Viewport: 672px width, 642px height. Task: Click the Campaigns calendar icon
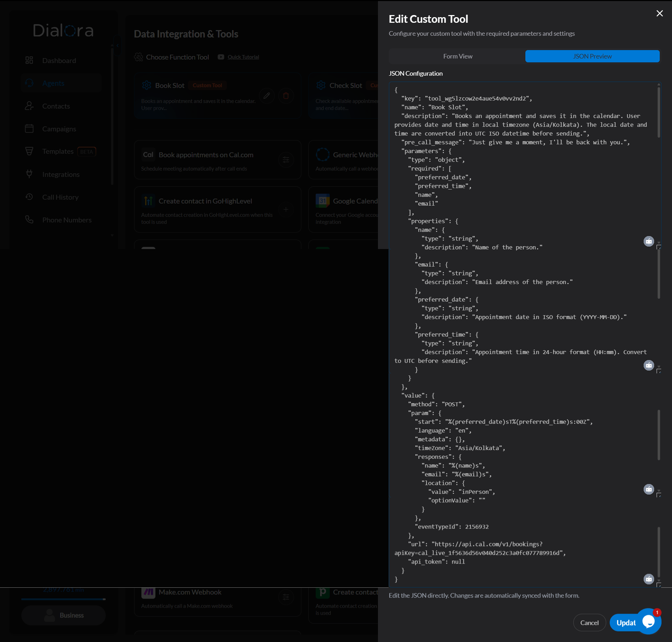click(x=30, y=129)
